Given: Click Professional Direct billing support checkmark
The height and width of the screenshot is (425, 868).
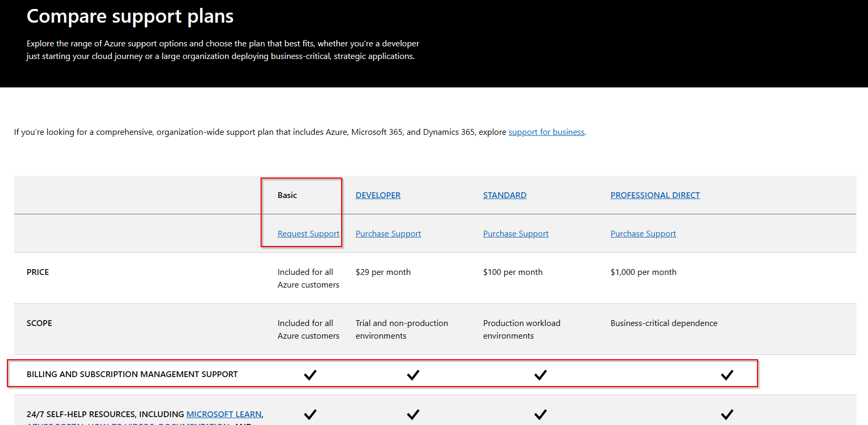Looking at the screenshot, I should point(727,375).
